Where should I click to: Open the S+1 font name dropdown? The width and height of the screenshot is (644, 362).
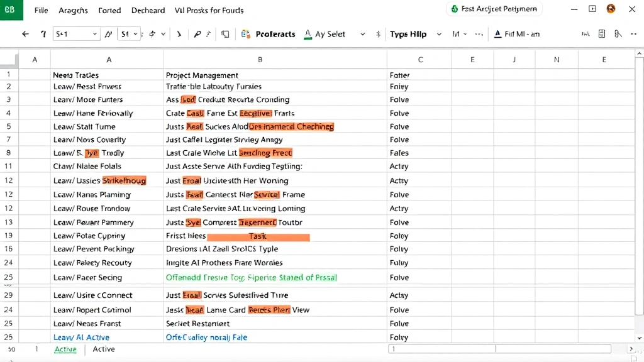click(75, 34)
